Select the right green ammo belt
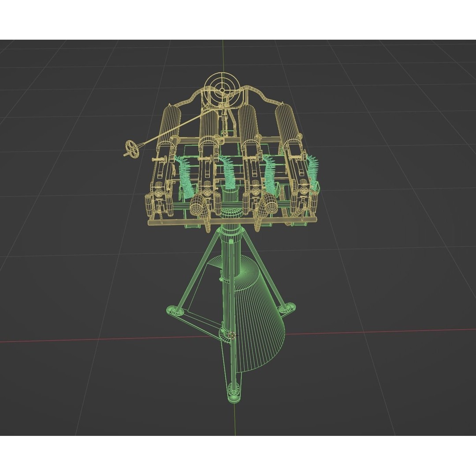 313,172
